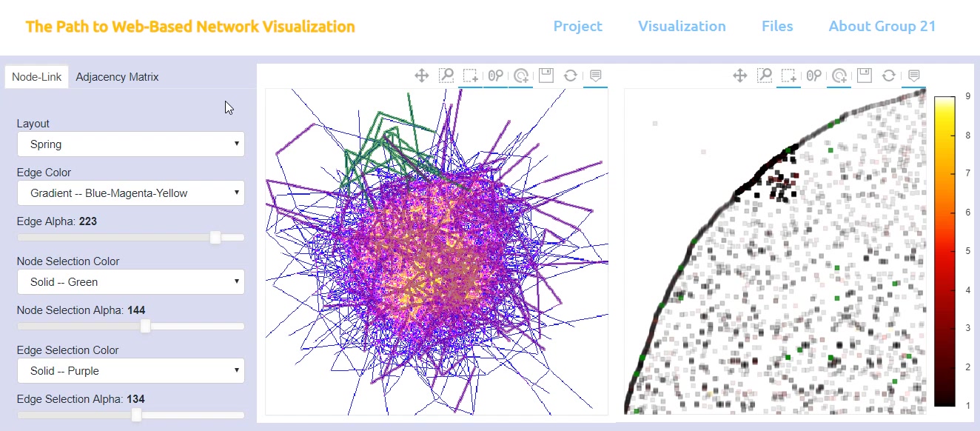The image size is (980, 431).
Task: Open the About Group 21 page
Action: 882,26
